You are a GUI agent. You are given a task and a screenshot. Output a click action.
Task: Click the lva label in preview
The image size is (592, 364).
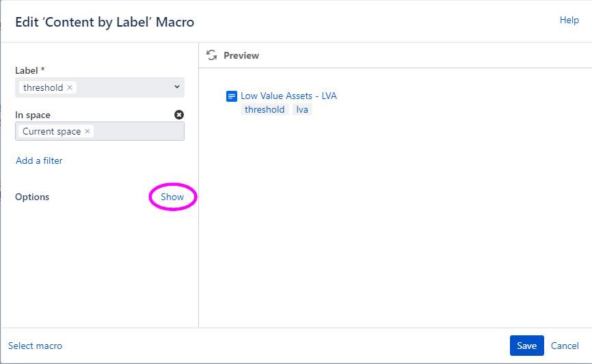point(302,109)
